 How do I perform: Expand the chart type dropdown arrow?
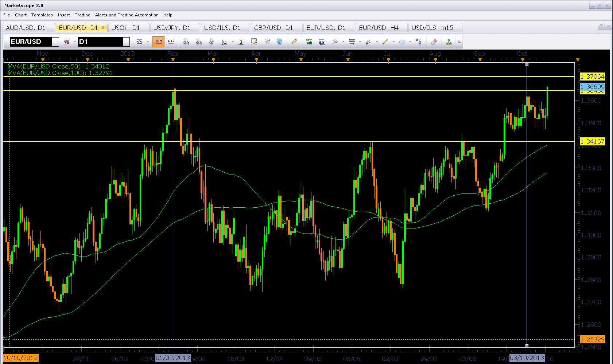[x=148, y=42]
